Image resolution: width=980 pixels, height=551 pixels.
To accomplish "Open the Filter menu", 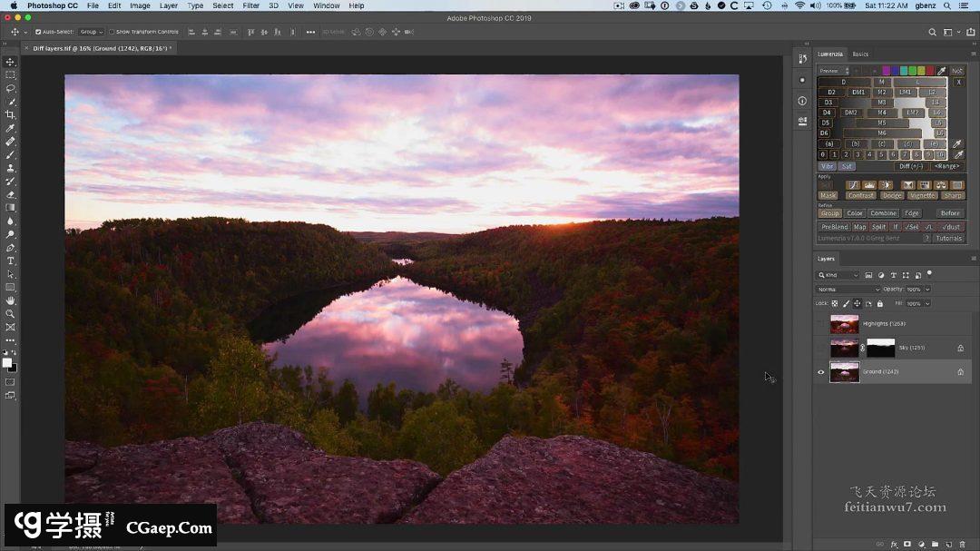I will tap(251, 5).
